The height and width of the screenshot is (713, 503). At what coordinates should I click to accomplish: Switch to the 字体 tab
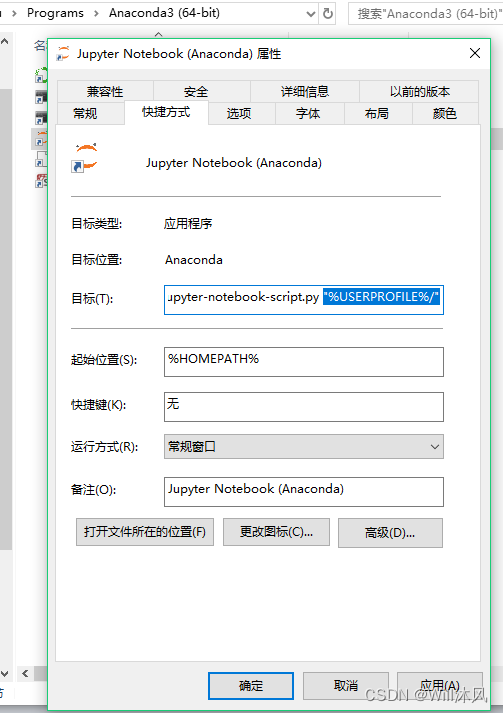(x=310, y=113)
